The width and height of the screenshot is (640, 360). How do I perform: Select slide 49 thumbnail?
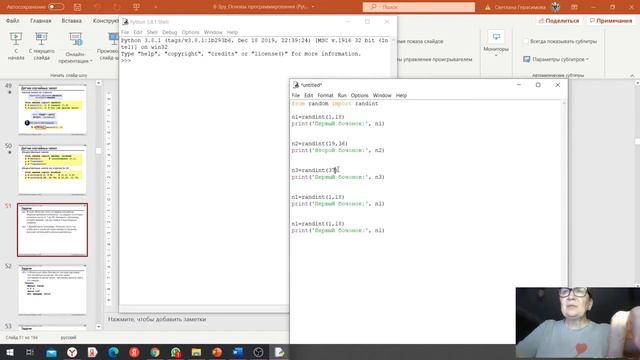click(52, 109)
